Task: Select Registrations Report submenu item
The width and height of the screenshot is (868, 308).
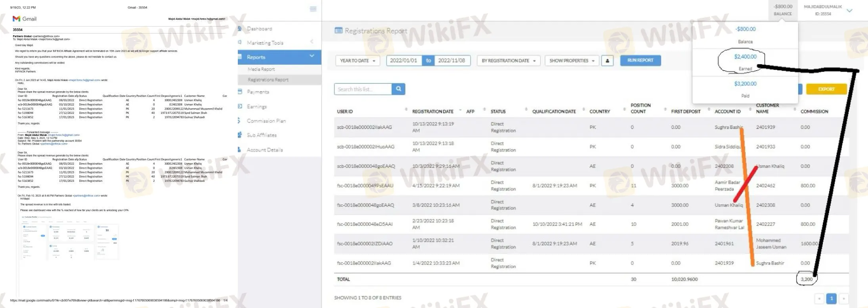Action: (268, 80)
